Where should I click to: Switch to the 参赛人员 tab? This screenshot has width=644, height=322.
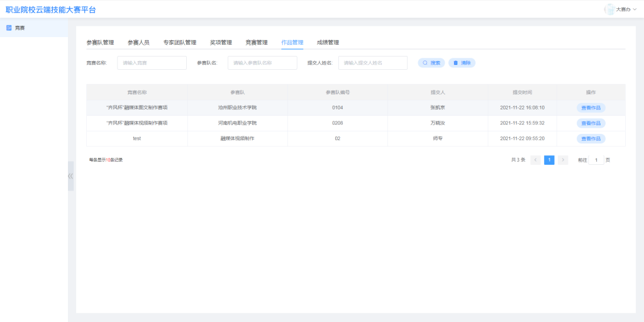click(x=138, y=43)
